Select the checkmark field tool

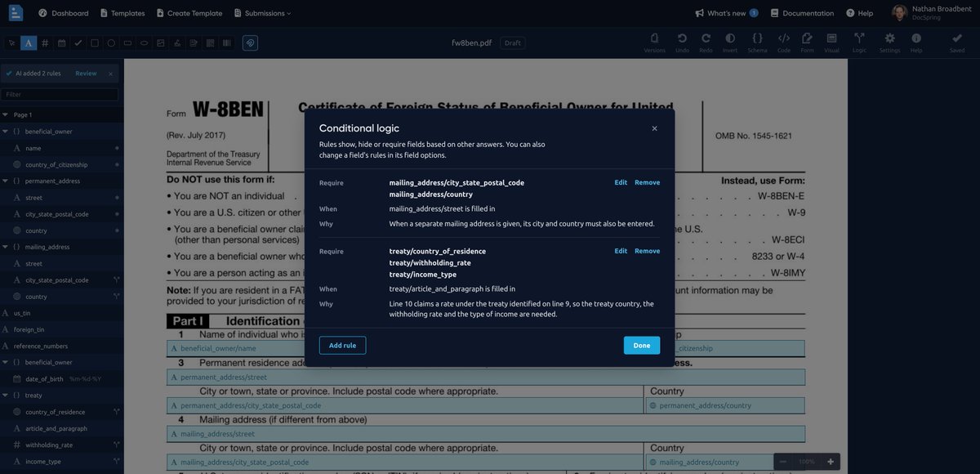78,42
